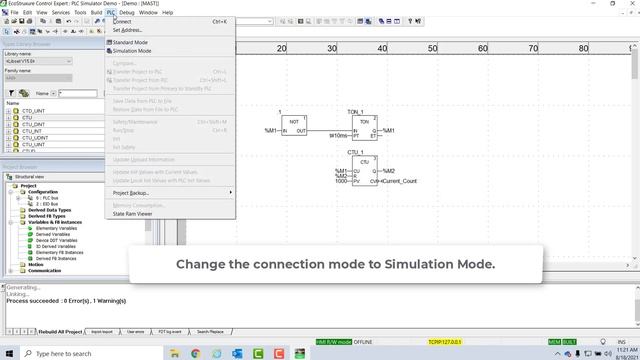Image resolution: width=640 pixels, height=360 pixels.
Task: Click the selection pointer tool icon
Action: (7, 31)
